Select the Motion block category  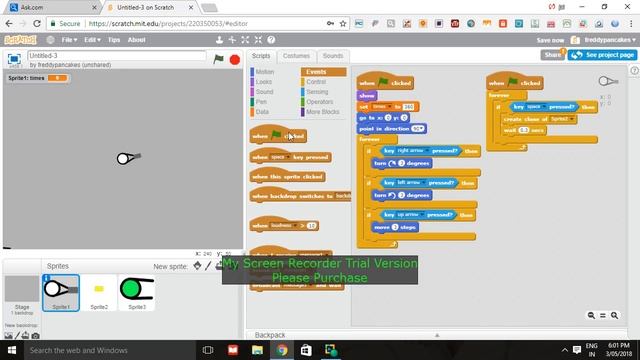(x=264, y=72)
